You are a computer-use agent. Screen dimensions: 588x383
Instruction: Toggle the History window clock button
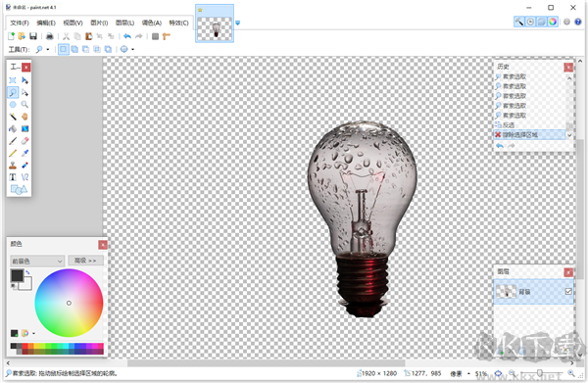pyautogui.click(x=530, y=22)
